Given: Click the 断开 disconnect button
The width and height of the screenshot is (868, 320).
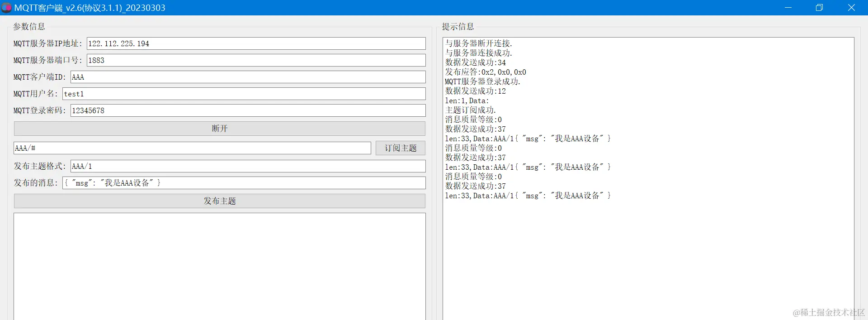Looking at the screenshot, I should click(220, 129).
